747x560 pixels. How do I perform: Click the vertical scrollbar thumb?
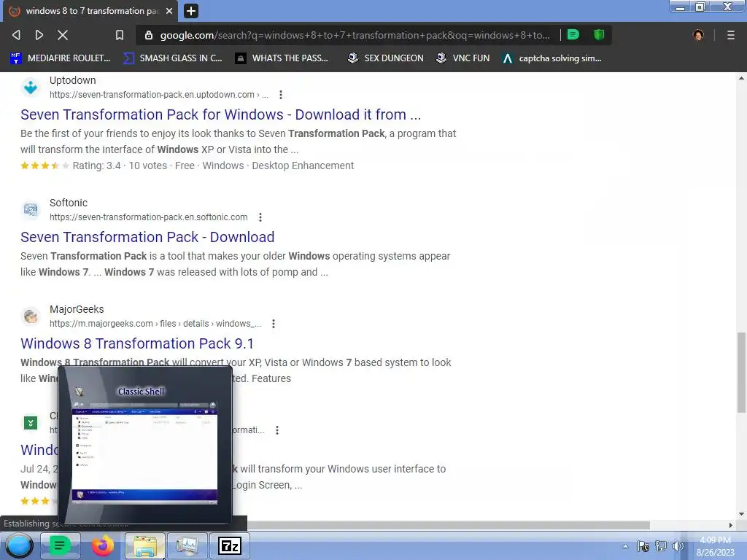pyautogui.click(x=741, y=373)
